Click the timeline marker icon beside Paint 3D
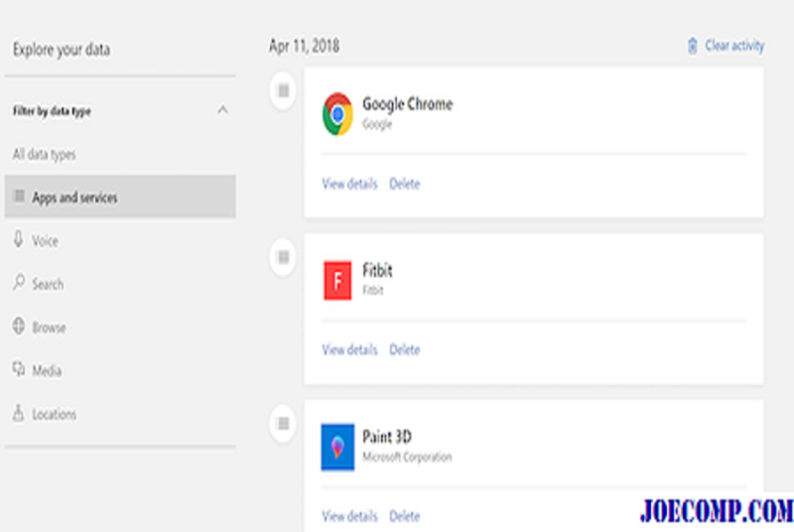Image resolution: width=794 pixels, height=532 pixels. click(283, 423)
